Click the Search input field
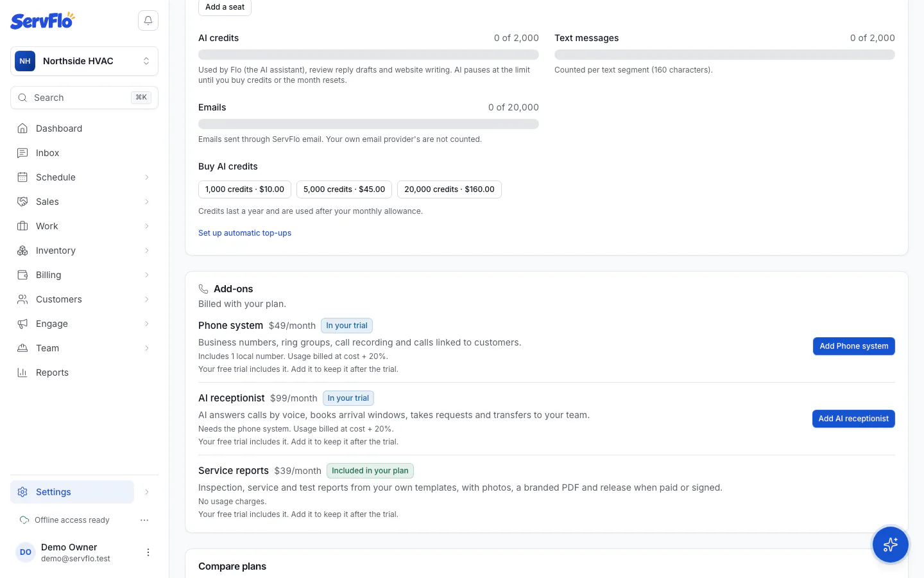Viewport: 924px width, 578px height. point(84,98)
